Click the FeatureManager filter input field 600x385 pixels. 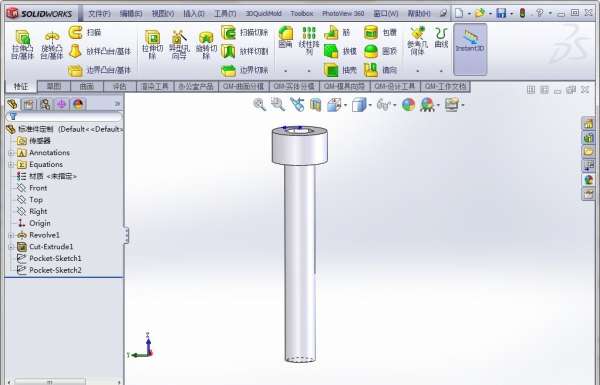(x=64, y=116)
